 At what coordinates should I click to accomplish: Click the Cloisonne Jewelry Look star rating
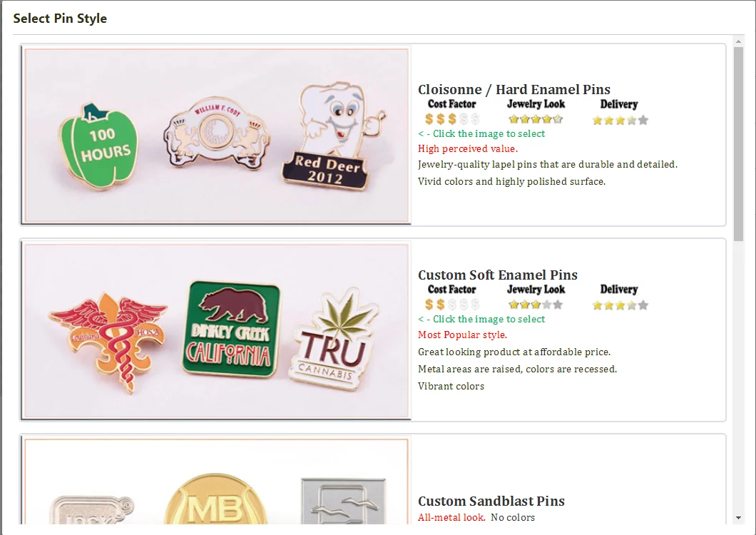tap(536, 119)
